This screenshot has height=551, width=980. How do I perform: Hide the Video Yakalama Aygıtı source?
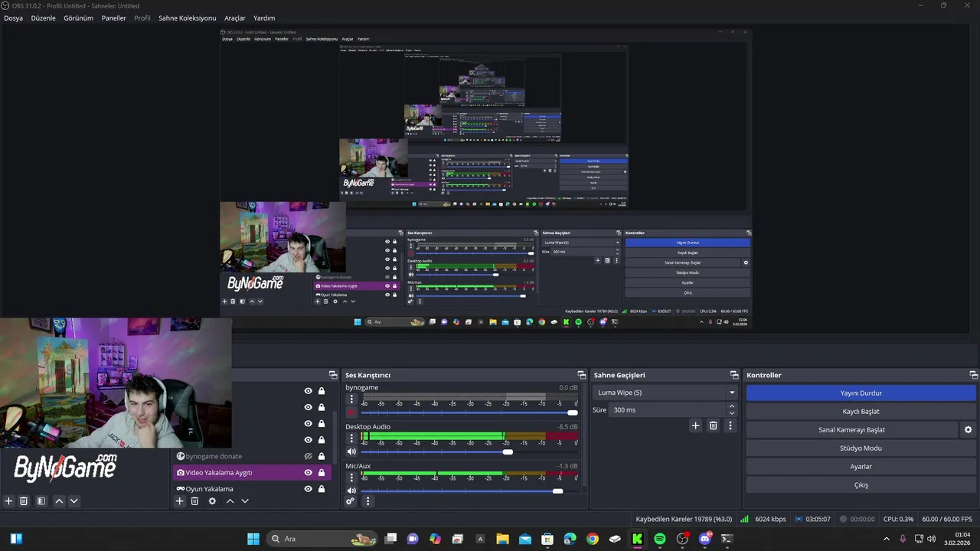[x=309, y=473]
